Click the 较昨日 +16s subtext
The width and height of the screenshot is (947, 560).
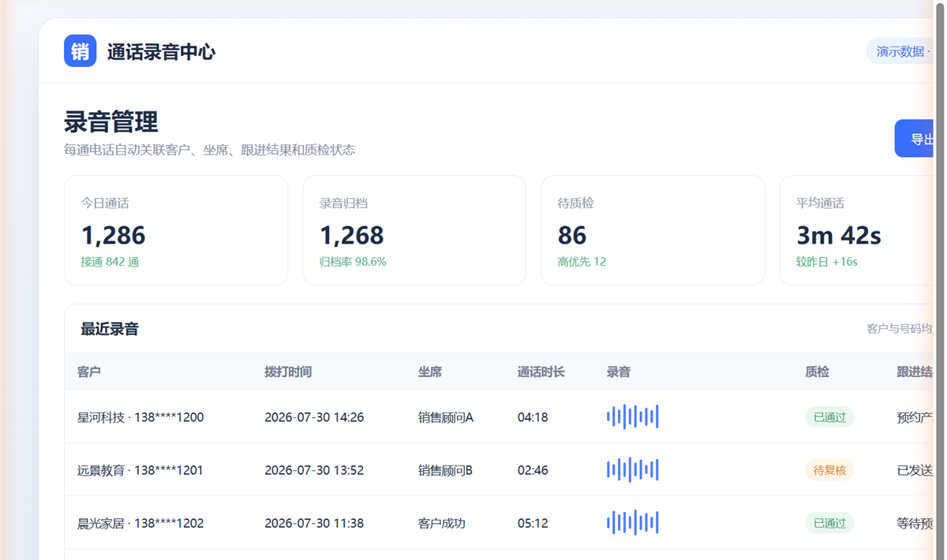pyautogui.click(x=827, y=262)
